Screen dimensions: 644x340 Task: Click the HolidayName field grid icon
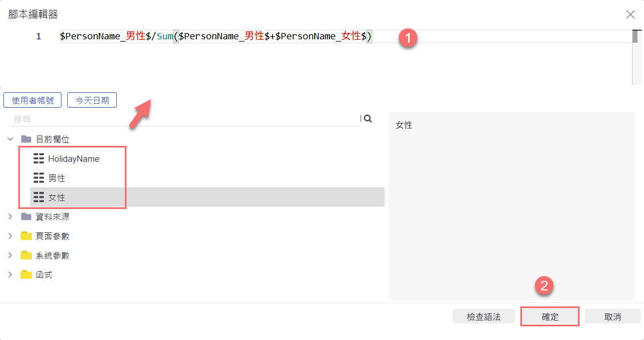point(39,159)
